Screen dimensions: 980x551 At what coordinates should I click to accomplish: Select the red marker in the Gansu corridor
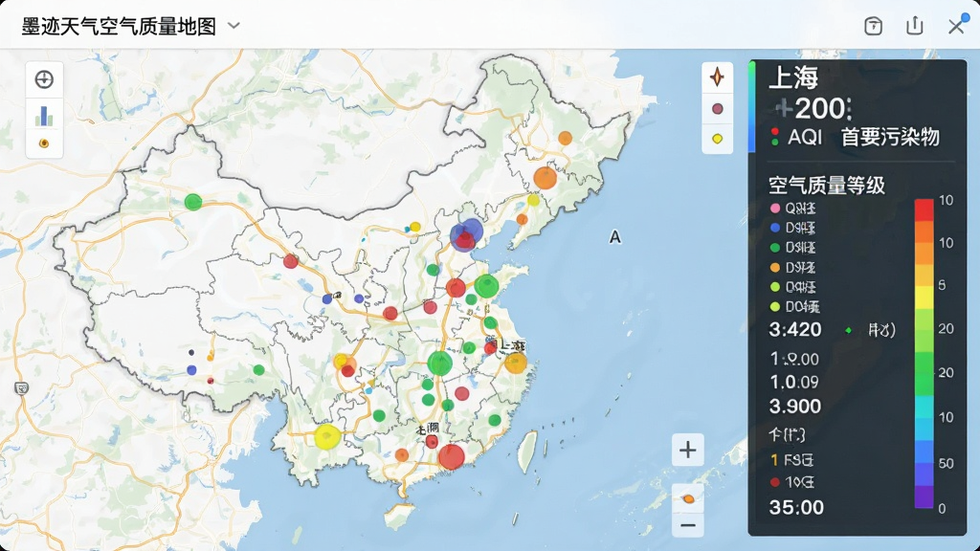tap(291, 261)
